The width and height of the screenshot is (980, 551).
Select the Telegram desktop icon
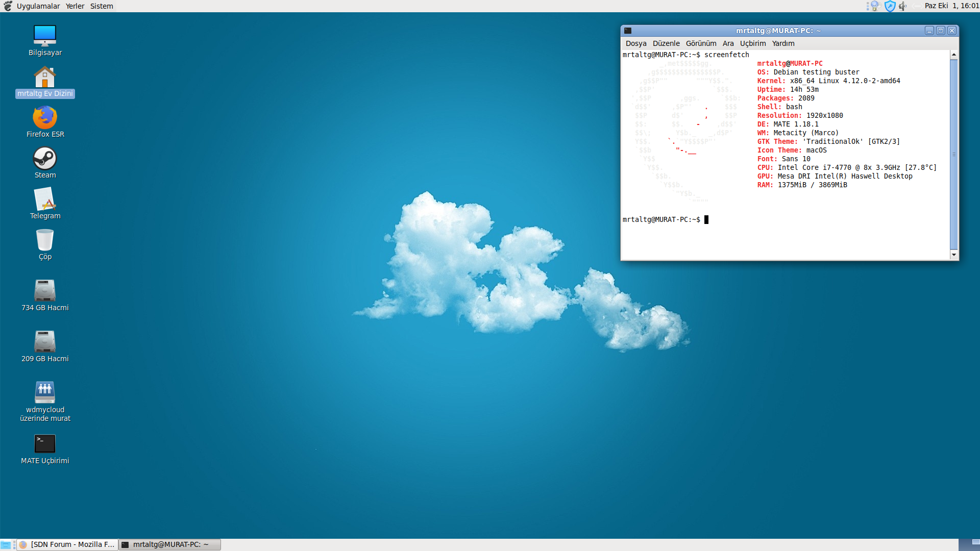click(45, 199)
